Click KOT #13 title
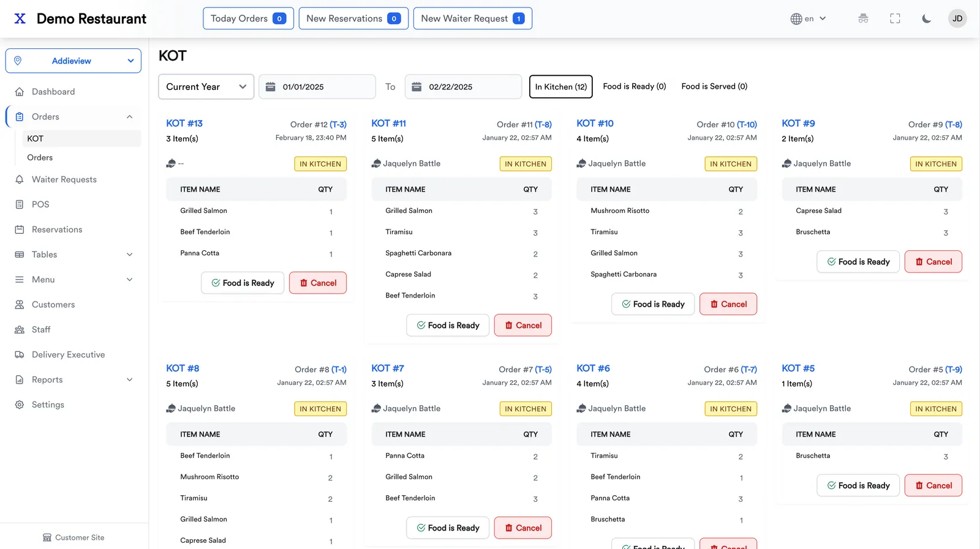980x549 pixels. click(184, 124)
